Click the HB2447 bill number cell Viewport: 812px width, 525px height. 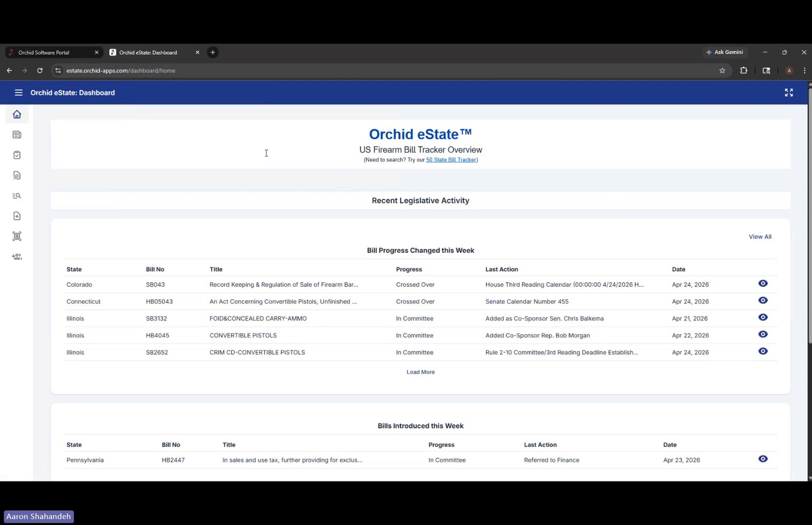point(173,460)
